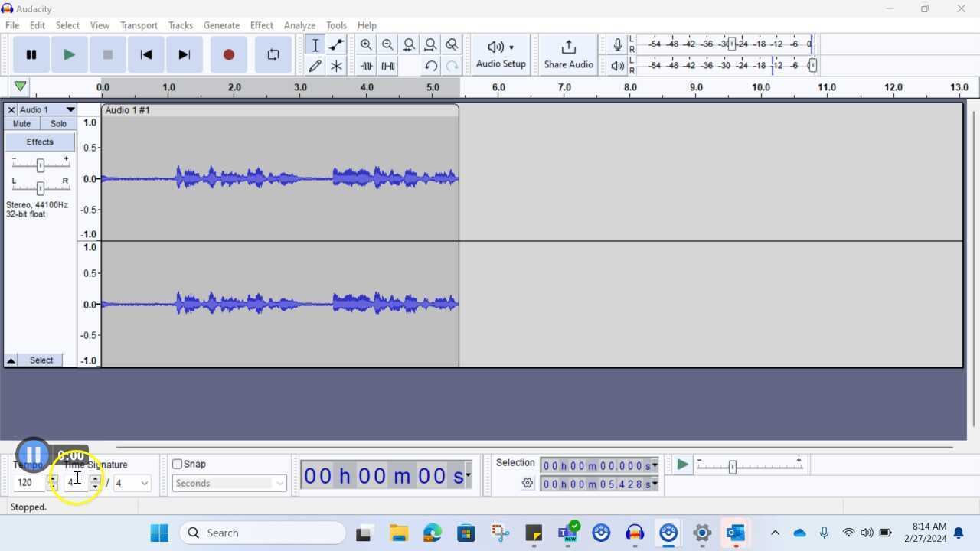Click the Undo arrow icon
980x551 pixels.
pyautogui.click(x=431, y=66)
